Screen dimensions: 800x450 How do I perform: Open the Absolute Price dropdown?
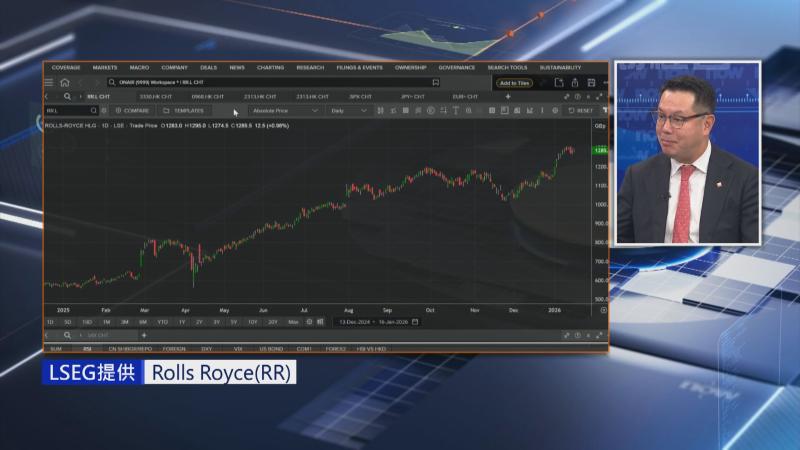tap(284, 111)
